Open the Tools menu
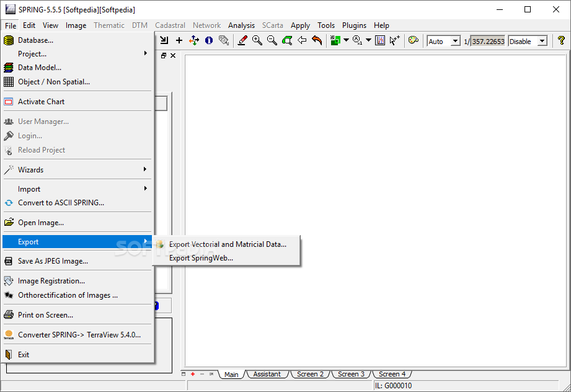This screenshot has height=392, width=571. pyautogui.click(x=326, y=25)
